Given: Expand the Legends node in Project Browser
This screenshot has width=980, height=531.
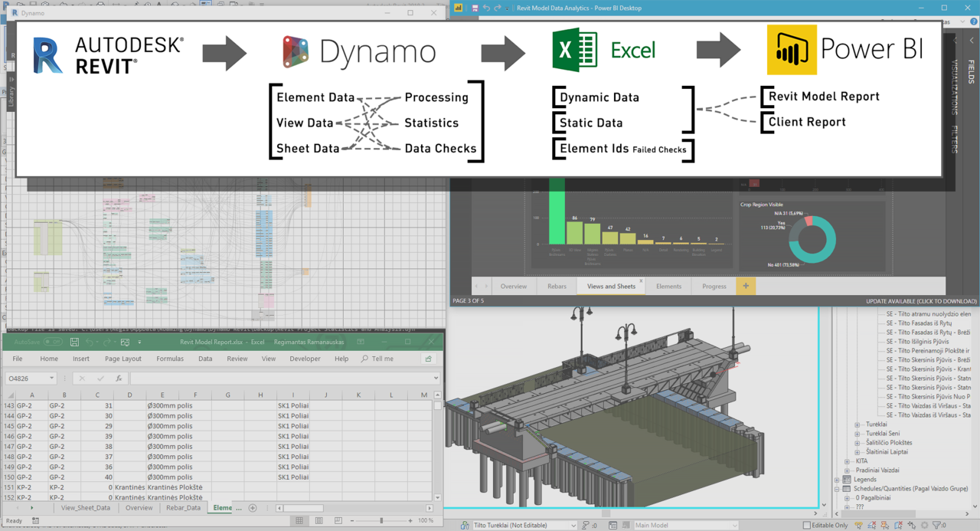Looking at the screenshot, I should pos(838,480).
